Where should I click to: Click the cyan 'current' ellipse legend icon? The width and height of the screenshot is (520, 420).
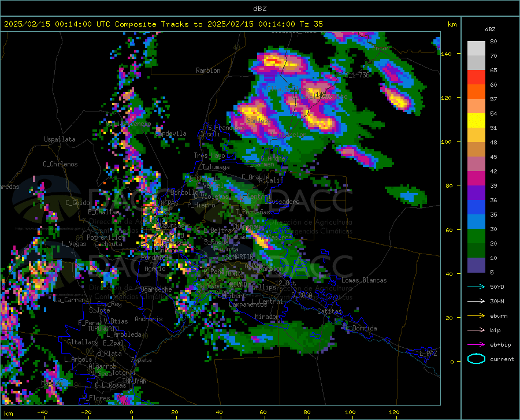tap(476, 359)
